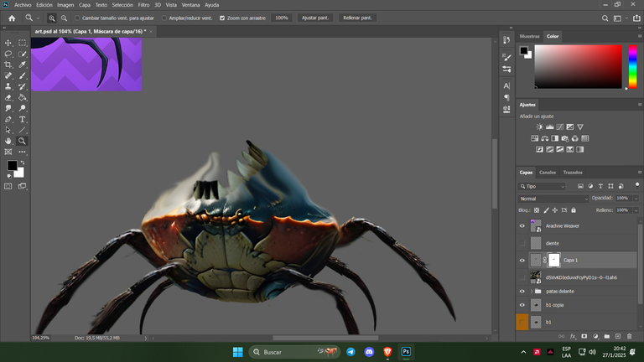Select the Spot Healing Brush tool
Viewport: 644px width, 362px height.
(8, 75)
